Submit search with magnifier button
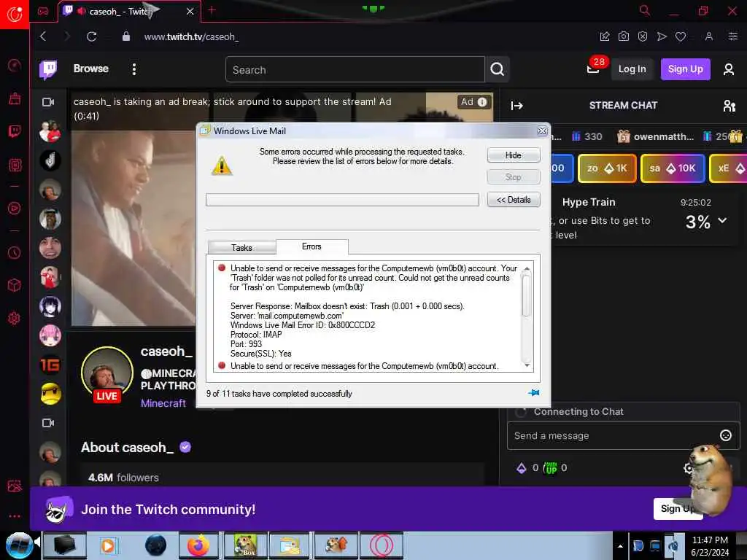Viewport: 747px width, 560px height. [498, 69]
